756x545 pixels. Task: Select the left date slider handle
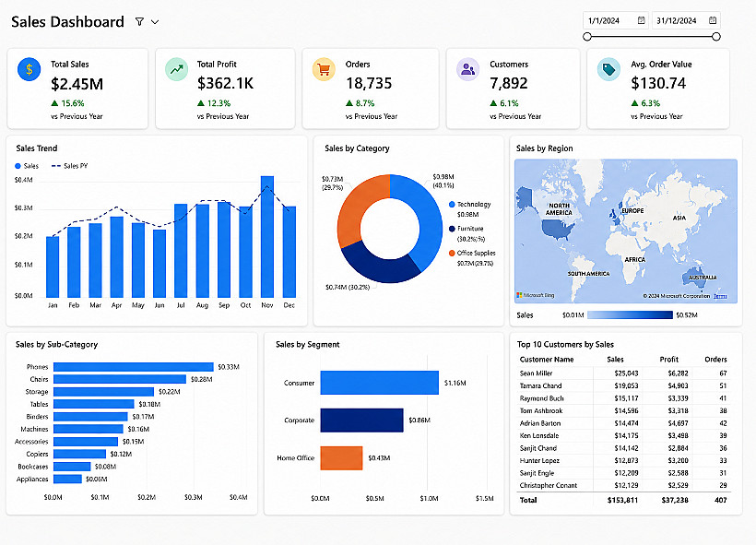pyautogui.click(x=586, y=37)
